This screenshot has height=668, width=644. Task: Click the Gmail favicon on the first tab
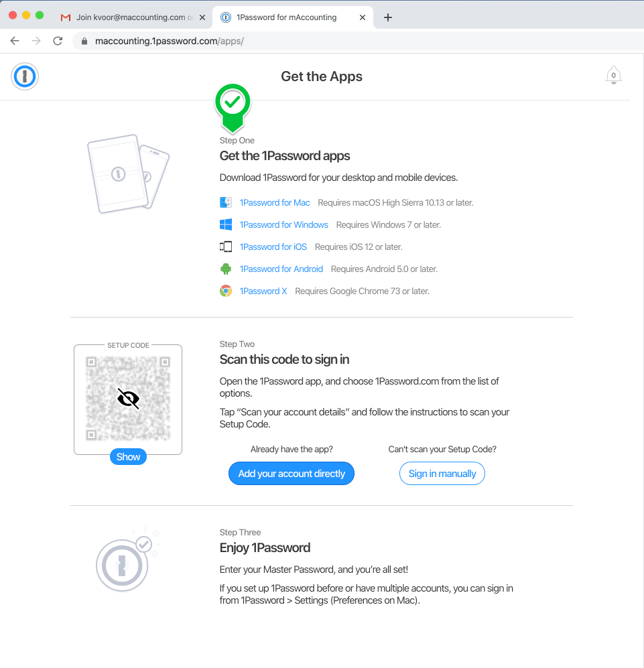tap(66, 17)
